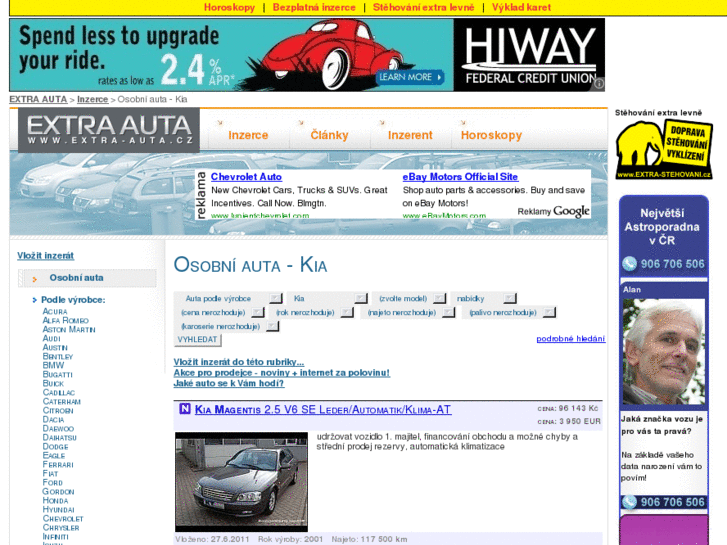Open the Inzerce navigation tab
The image size is (727, 545).
click(x=248, y=135)
